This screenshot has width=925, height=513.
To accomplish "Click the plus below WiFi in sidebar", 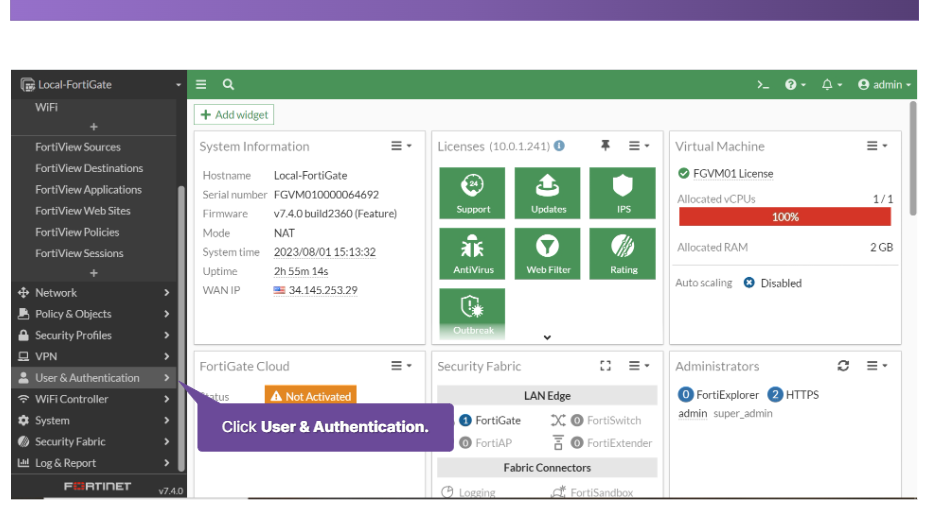I will coord(94,127).
